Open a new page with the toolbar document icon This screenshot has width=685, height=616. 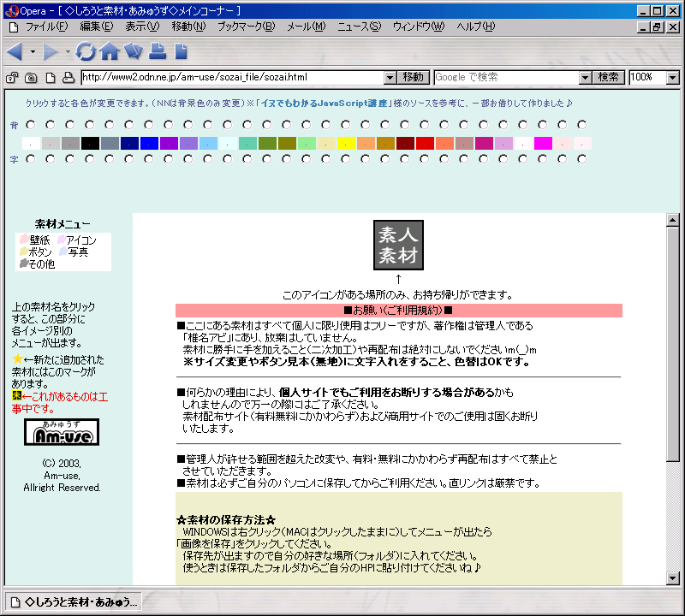(x=181, y=51)
